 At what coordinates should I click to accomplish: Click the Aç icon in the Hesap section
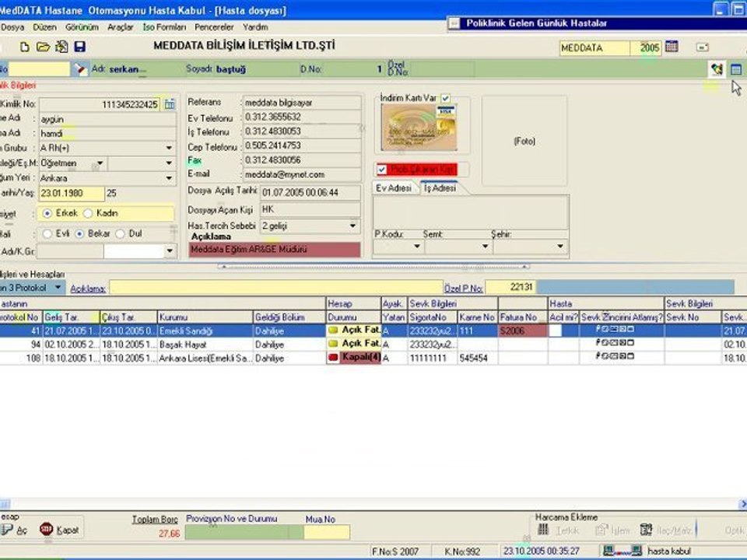pos(7,530)
